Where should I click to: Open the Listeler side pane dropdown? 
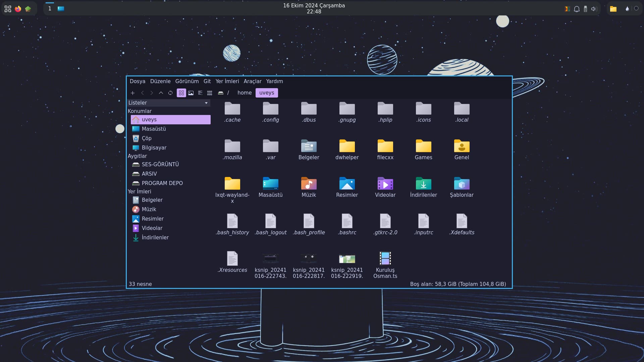coord(169,103)
